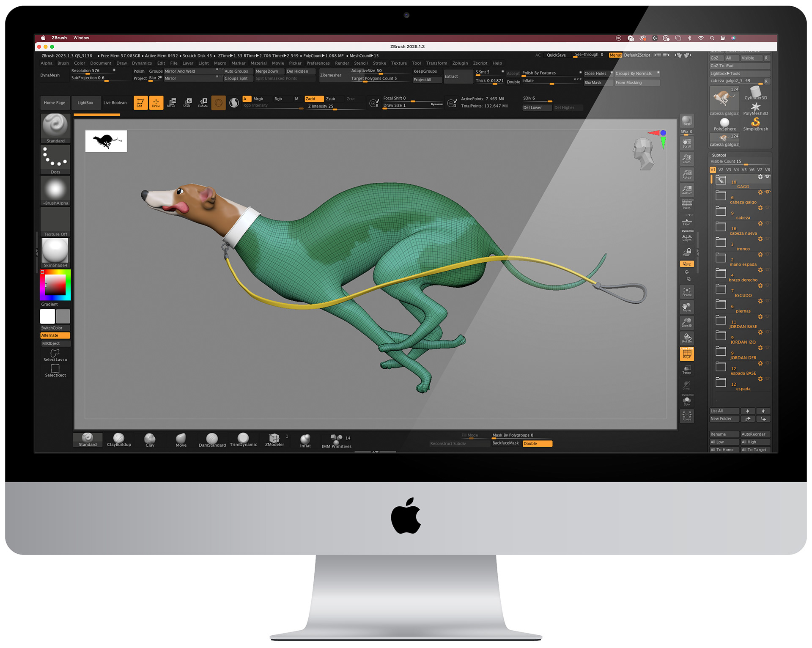
Task: Toggle PolyF line fill display
Action: click(686, 354)
